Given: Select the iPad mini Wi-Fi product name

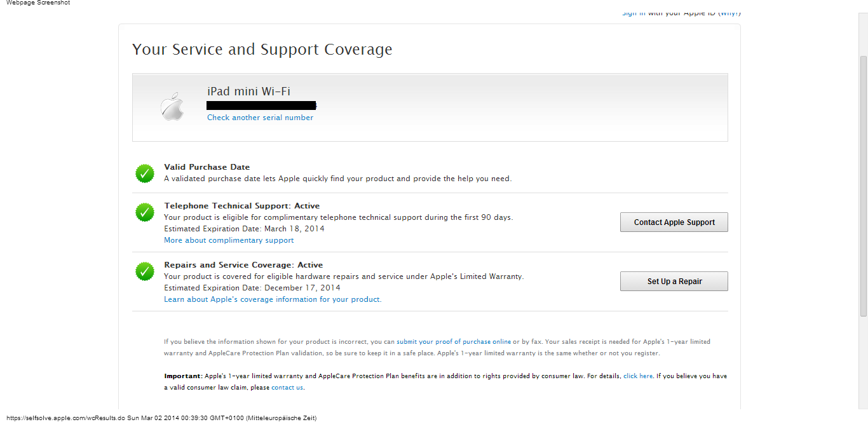Looking at the screenshot, I should (x=248, y=92).
